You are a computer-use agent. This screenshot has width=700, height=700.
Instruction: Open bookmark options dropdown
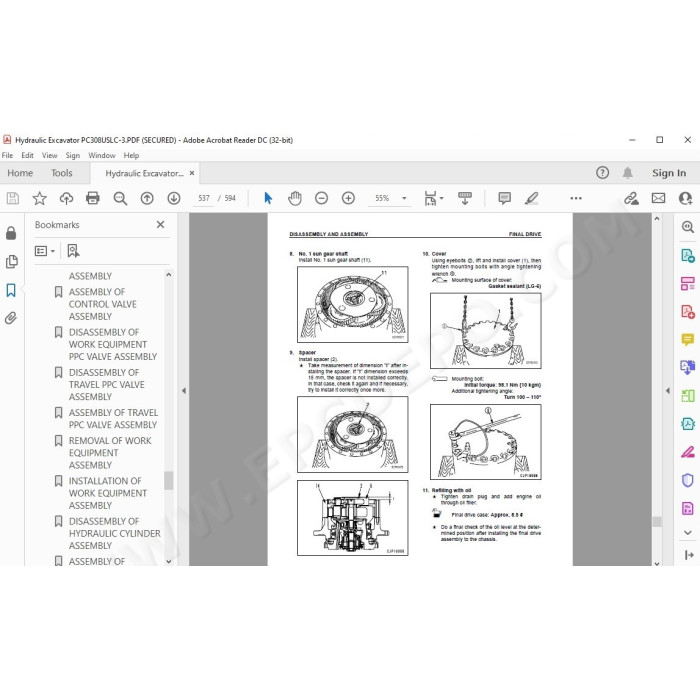coord(45,251)
